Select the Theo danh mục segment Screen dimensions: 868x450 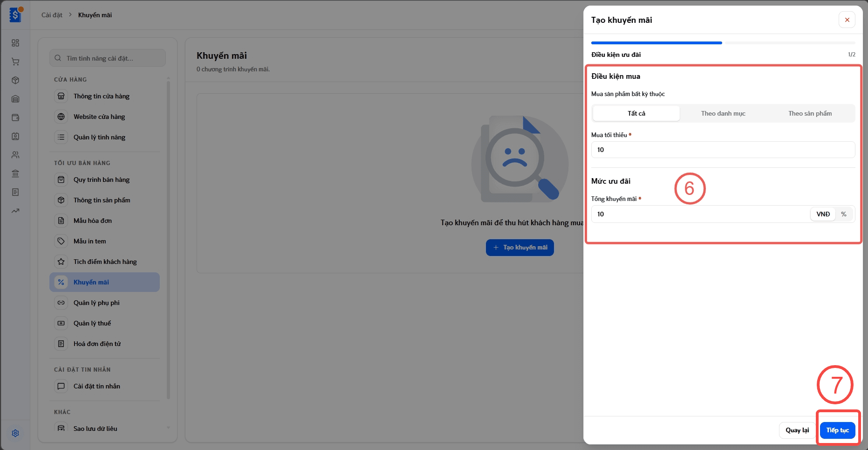tap(723, 113)
